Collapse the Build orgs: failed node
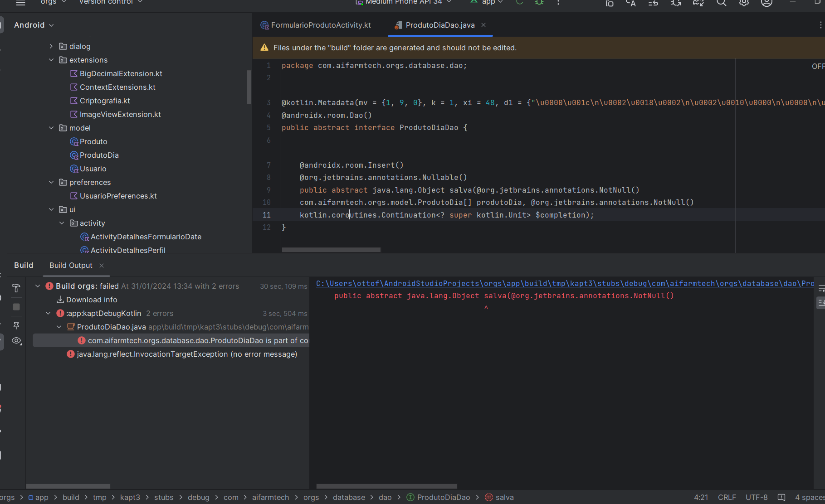The image size is (825, 504). [x=38, y=286]
